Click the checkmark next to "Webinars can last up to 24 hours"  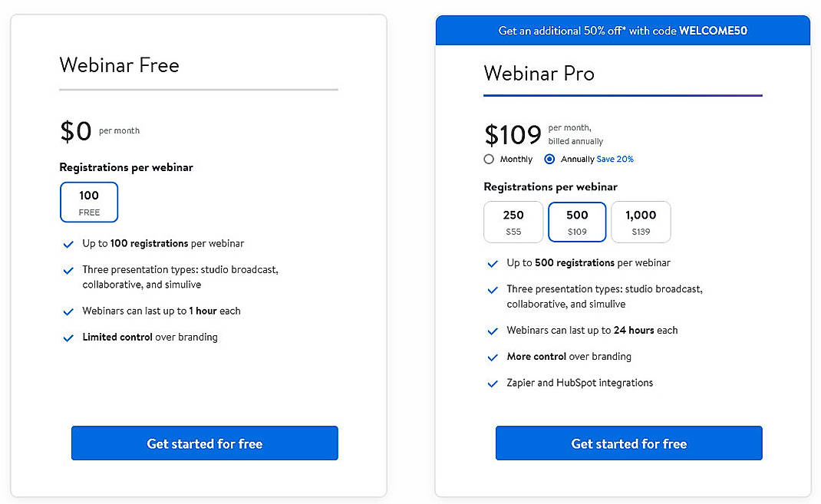[492, 330]
